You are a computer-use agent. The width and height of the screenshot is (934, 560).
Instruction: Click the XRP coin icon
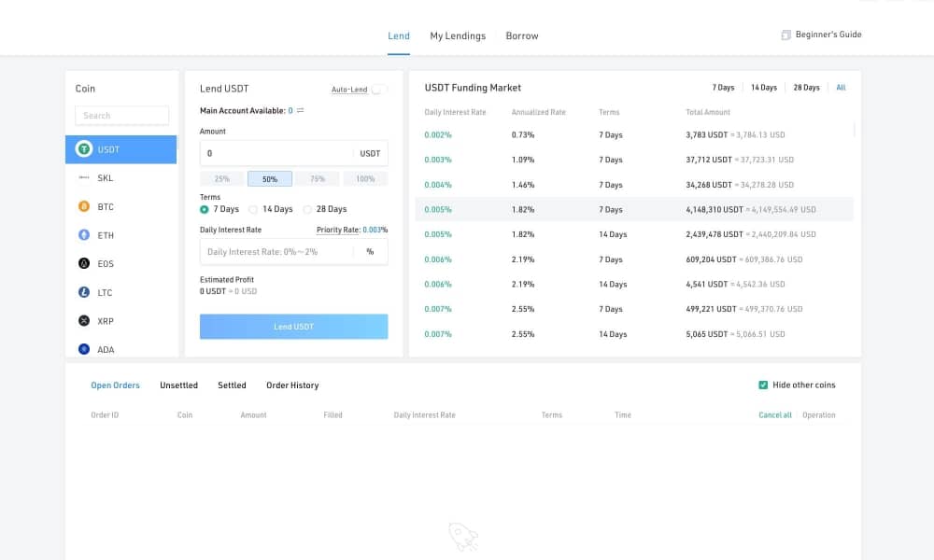coord(84,320)
